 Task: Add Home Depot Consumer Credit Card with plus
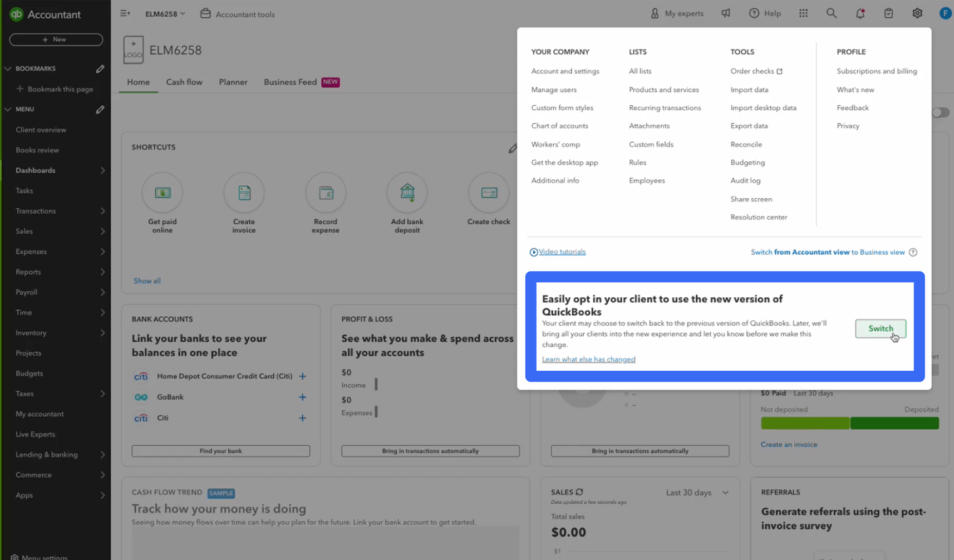pos(302,376)
